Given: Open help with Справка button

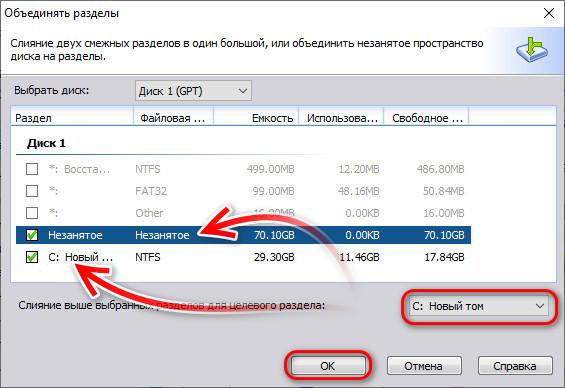Looking at the screenshot, I should point(515,366).
